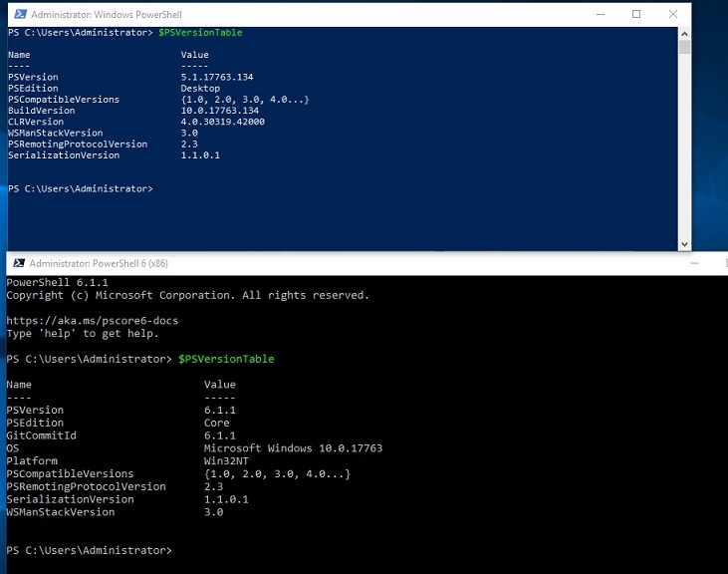Image resolution: width=728 pixels, height=574 pixels.
Task: Click 'PSVersion' name in Windows PowerShell window
Action: coord(33,77)
